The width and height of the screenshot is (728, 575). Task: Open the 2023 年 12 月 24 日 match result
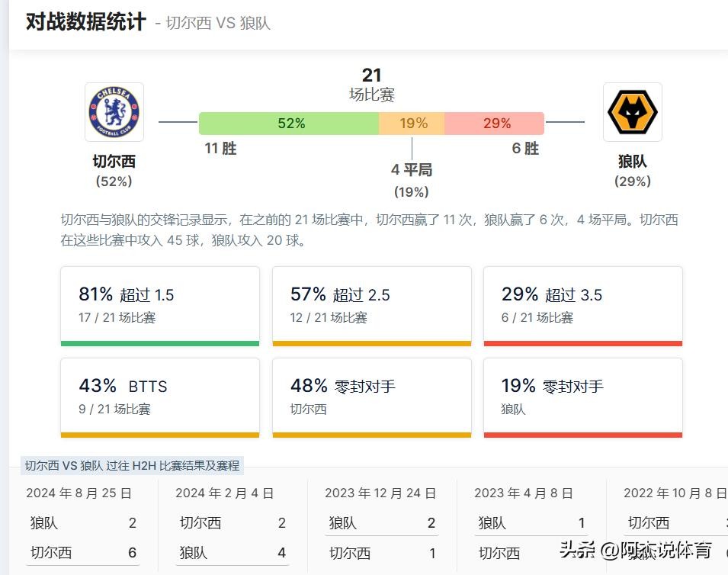point(380,526)
